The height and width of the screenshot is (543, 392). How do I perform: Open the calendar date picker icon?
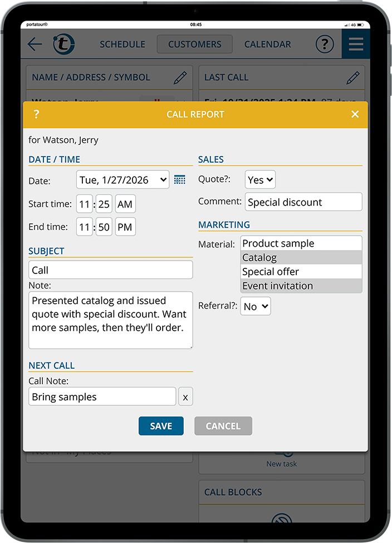(179, 180)
